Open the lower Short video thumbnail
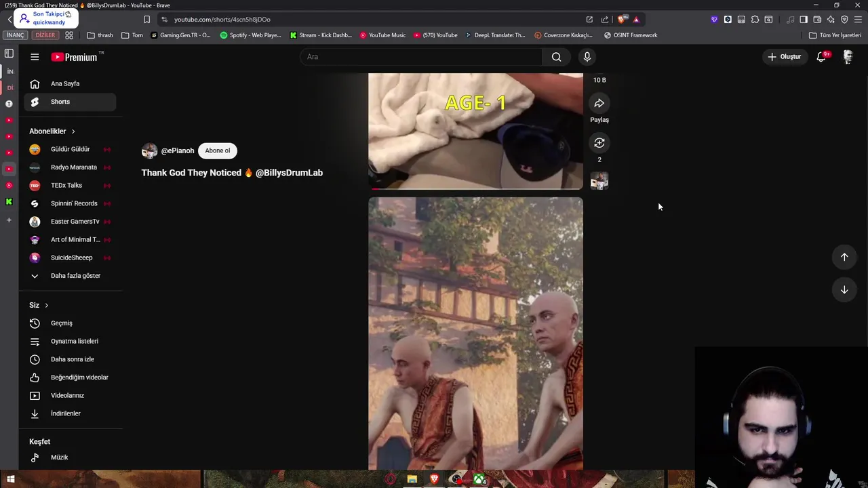Viewport: 868px width, 488px height. tap(475, 333)
